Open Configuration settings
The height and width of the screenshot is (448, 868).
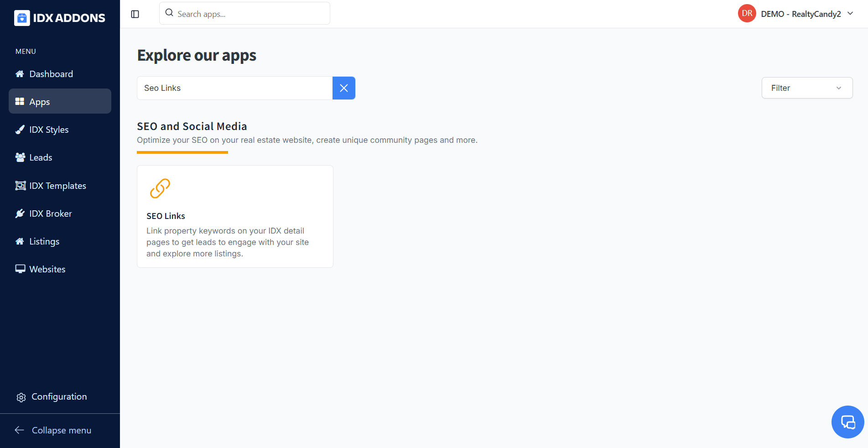pos(59,397)
